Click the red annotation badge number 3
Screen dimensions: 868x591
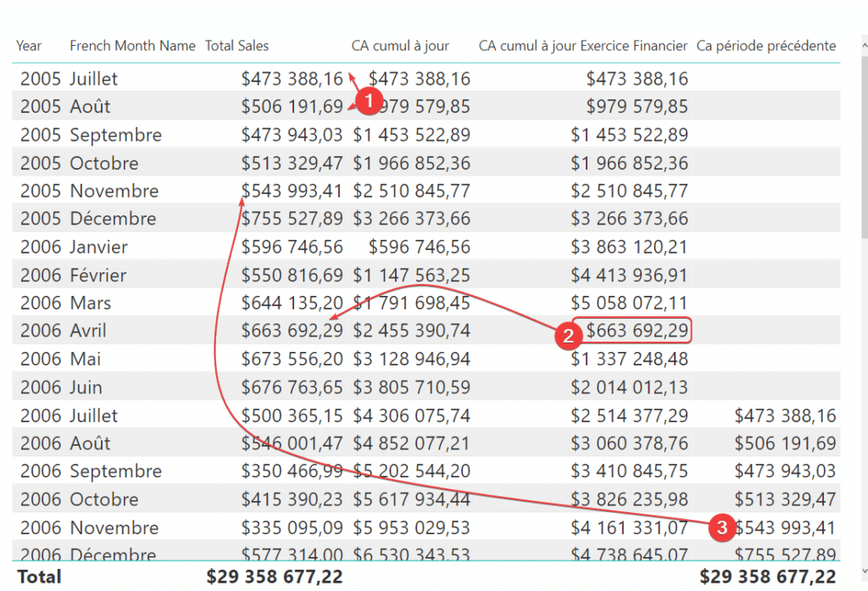[x=722, y=528]
